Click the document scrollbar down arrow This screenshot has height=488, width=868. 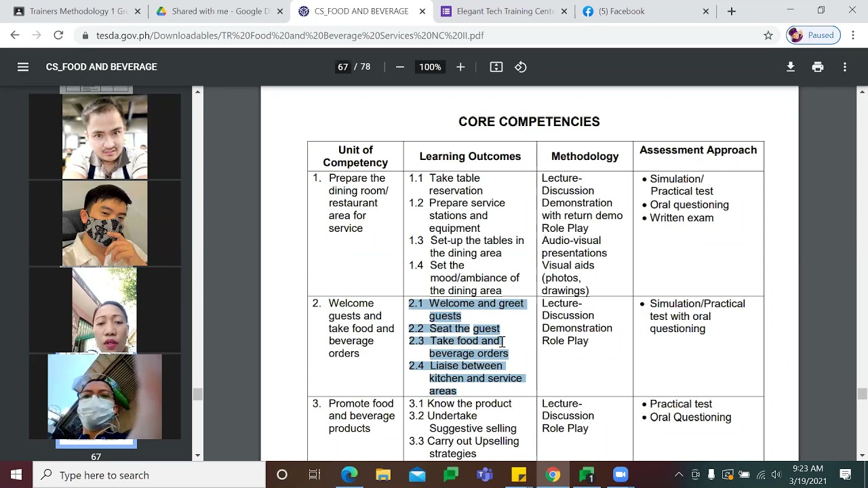[x=863, y=455]
